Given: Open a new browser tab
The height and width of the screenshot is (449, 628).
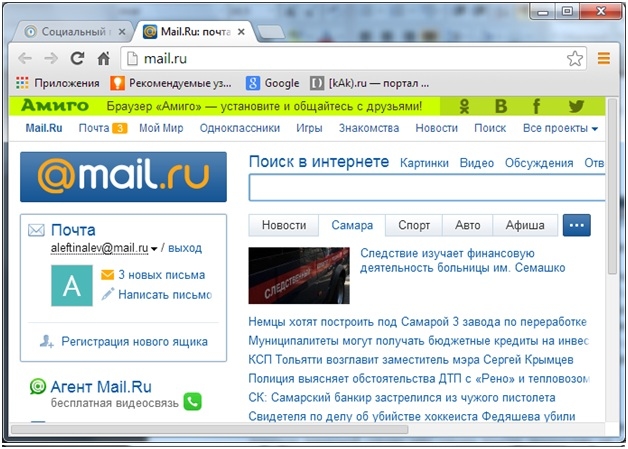Looking at the screenshot, I should coord(271,32).
